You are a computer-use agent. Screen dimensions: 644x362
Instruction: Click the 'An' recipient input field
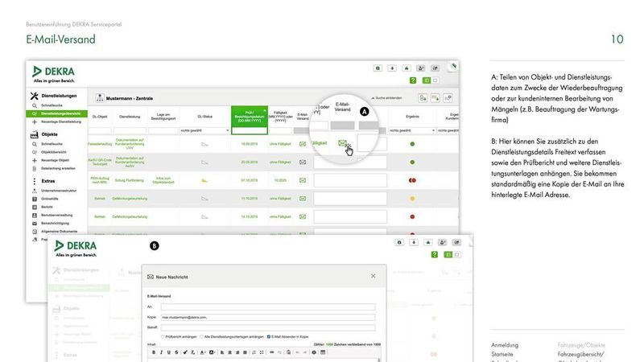pos(268,307)
